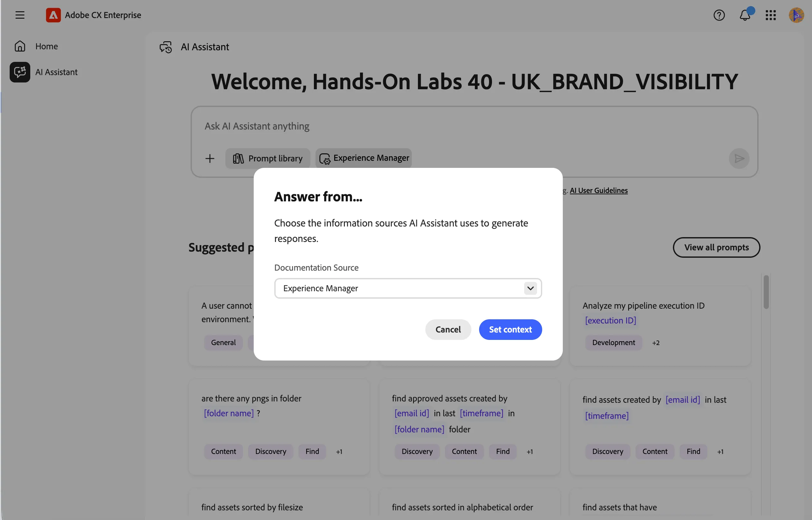Click the +2 tags indicator

coord(656,343)
